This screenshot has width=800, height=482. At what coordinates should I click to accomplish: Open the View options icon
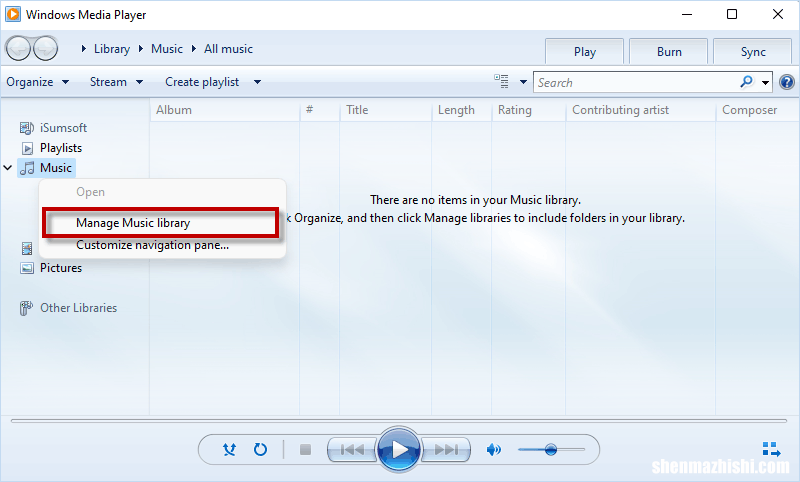coord(502,82)
